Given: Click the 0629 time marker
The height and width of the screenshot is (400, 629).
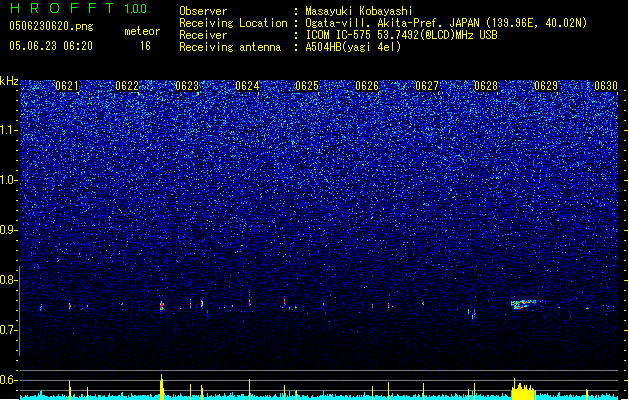Looking at the screenshot, I should 546,86.
